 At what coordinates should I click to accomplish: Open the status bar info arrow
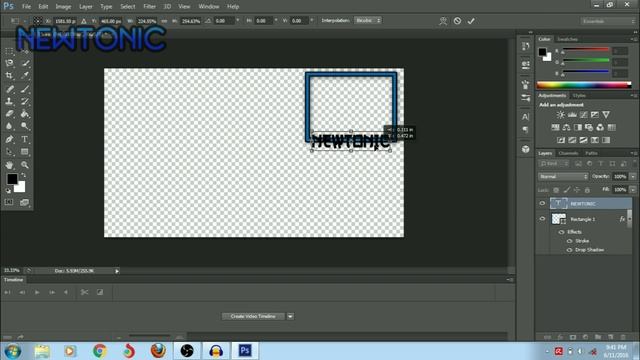tap(117, 271)
